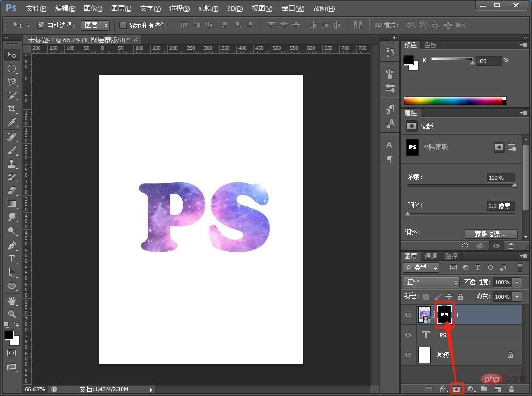The image size is (532, 396).
Task: Link layers icon at panel bottom
Action: point(428,389)
